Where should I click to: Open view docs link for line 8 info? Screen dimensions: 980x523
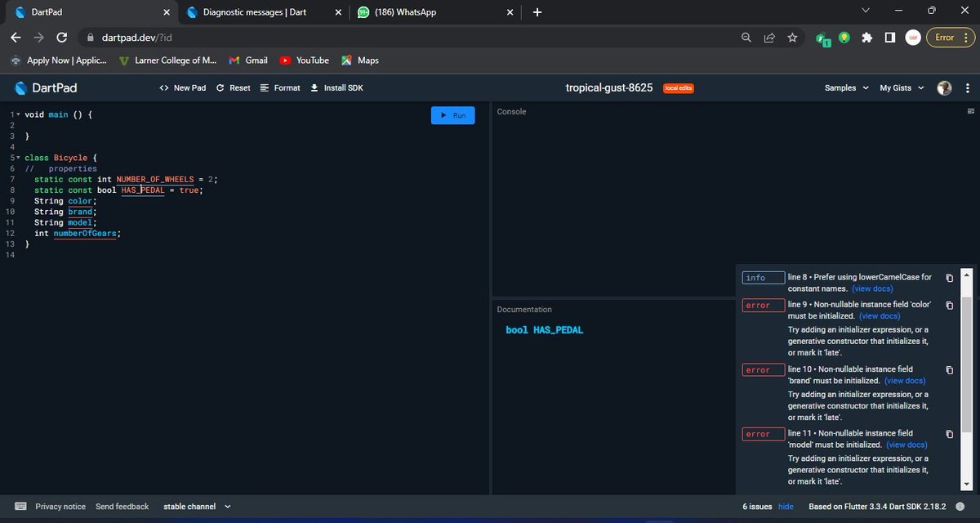[x=872, y=288]
